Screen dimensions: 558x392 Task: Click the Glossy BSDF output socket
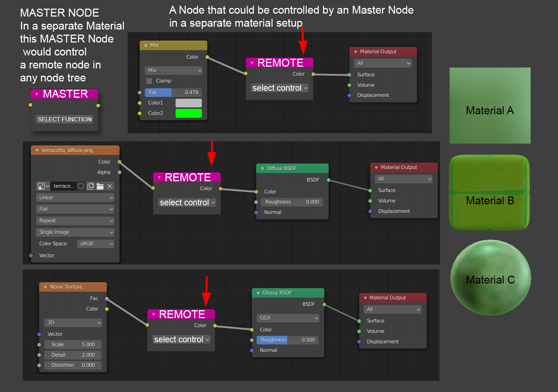pos(324,304)
